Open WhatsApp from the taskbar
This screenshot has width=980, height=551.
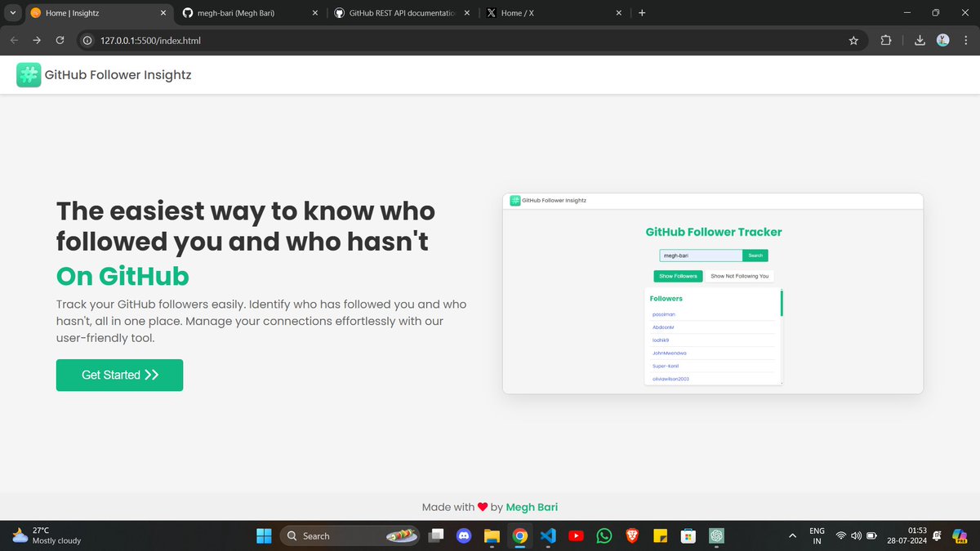tap(604, 535)
